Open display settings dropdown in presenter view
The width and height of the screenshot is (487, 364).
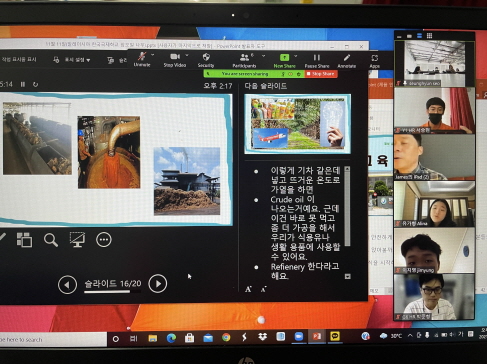tap(73, 60)
